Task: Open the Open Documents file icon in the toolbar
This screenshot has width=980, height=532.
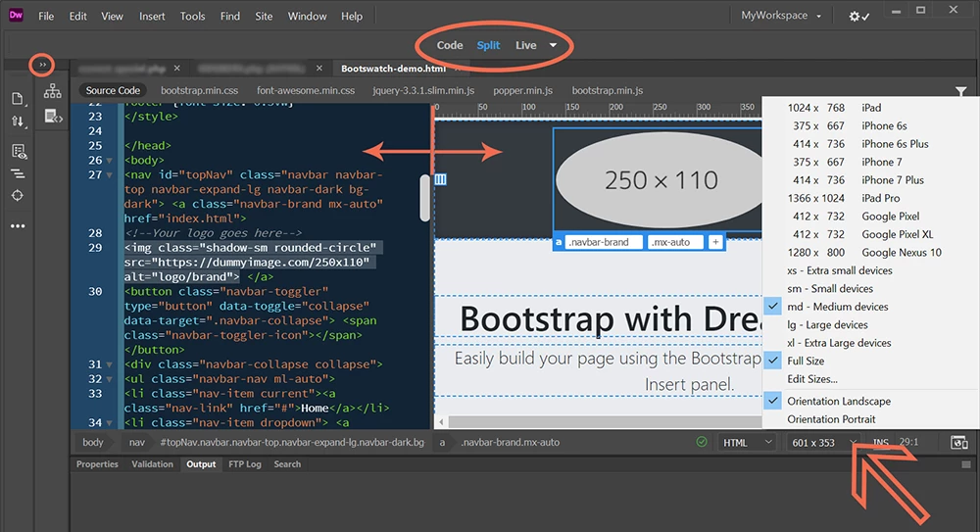Action: click(18, 99)
